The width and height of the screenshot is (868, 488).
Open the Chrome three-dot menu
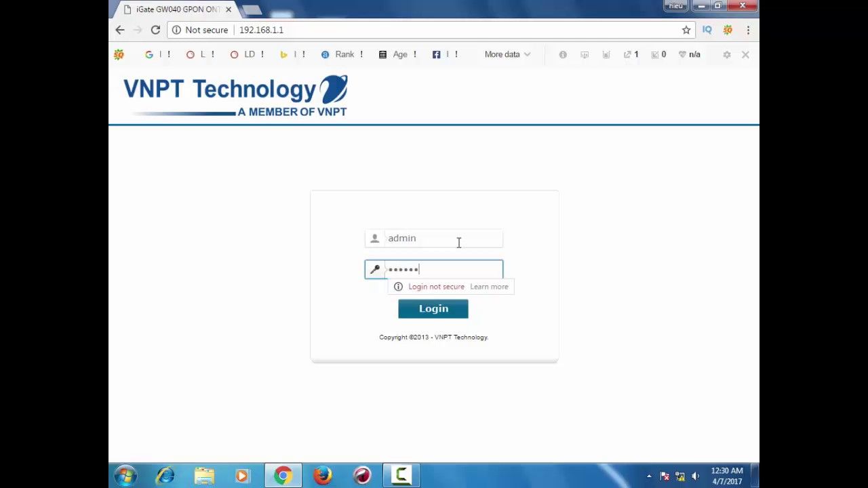748,30
